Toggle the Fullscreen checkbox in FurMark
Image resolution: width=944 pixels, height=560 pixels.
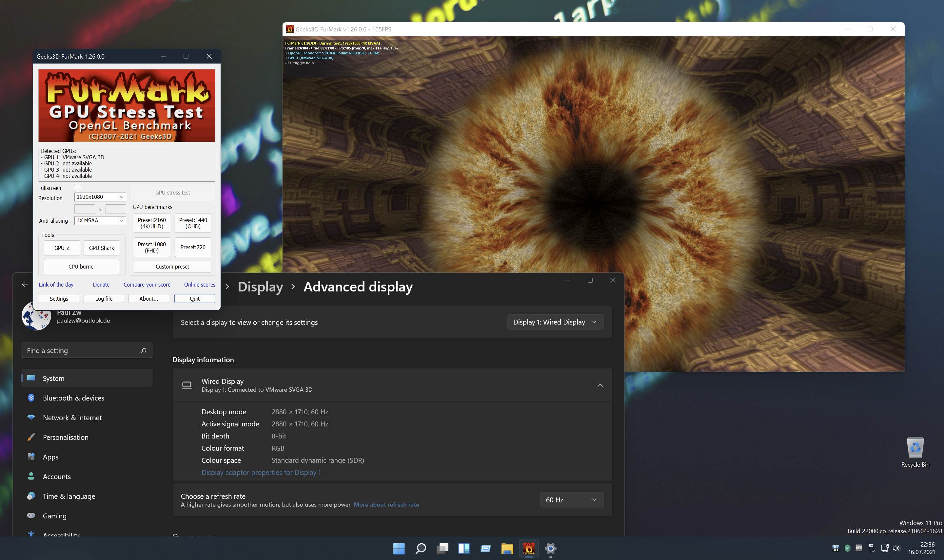pos(78,188)
